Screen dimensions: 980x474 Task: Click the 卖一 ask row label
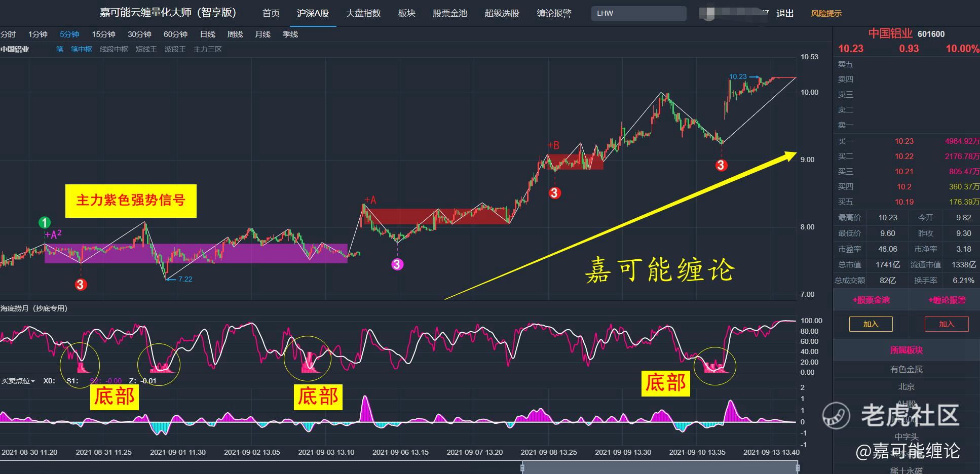click(846, 125)
